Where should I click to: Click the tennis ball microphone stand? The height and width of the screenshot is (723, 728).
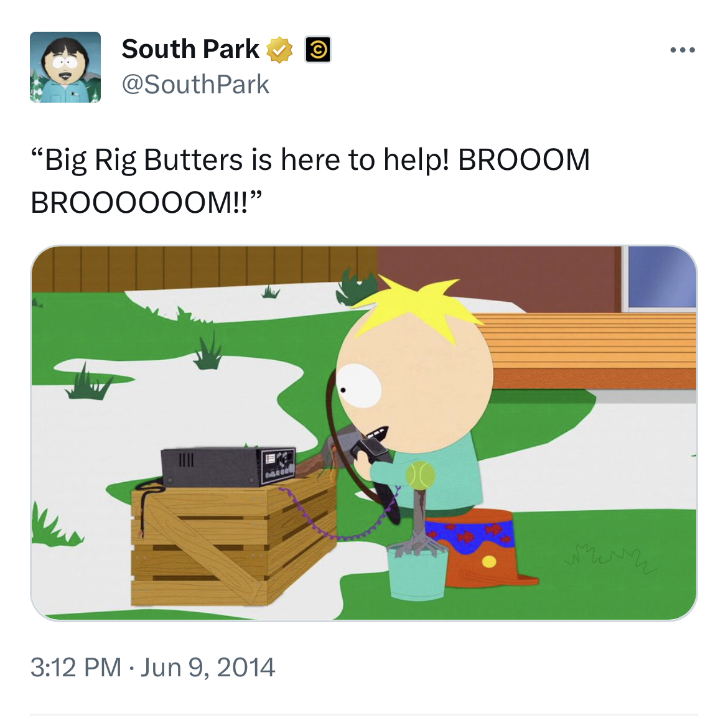coord(420,507)
